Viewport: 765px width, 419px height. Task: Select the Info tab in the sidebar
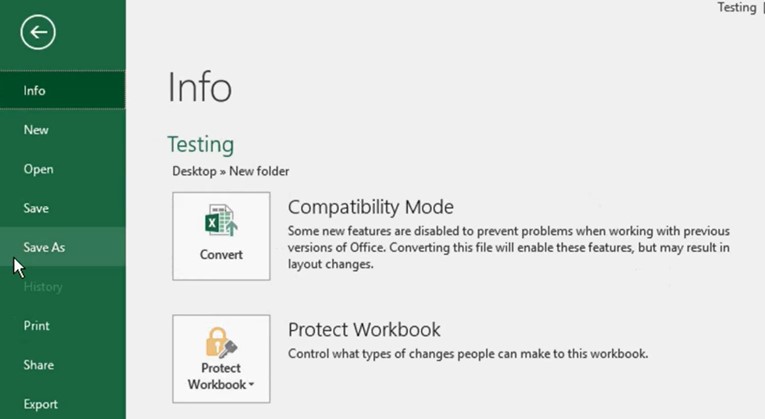click(x=62, y=90)
